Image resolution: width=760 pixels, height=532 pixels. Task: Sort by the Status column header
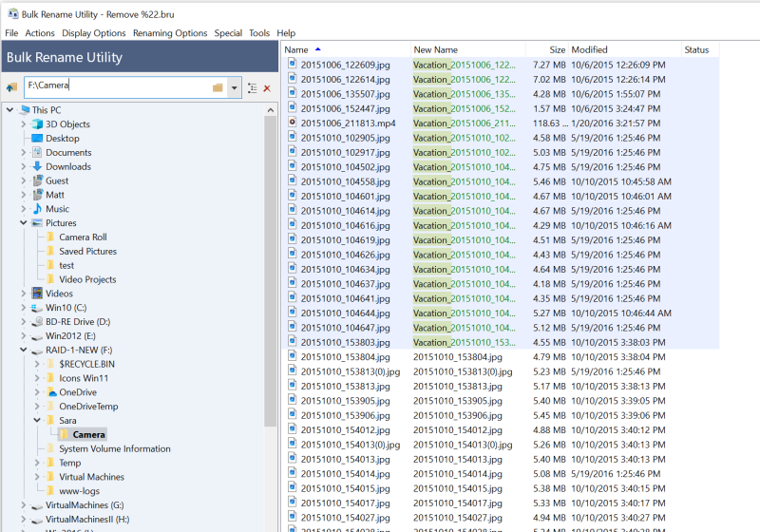pos(700,49)
